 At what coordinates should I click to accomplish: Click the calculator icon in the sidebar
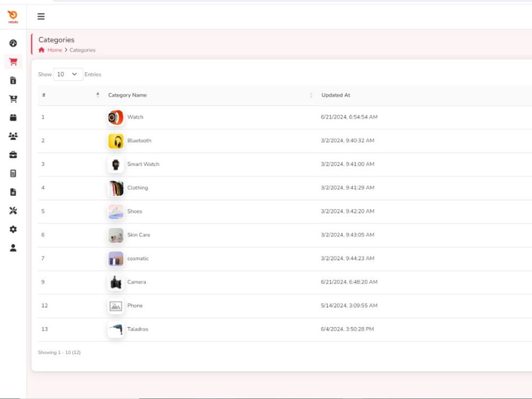click(13, 173)
